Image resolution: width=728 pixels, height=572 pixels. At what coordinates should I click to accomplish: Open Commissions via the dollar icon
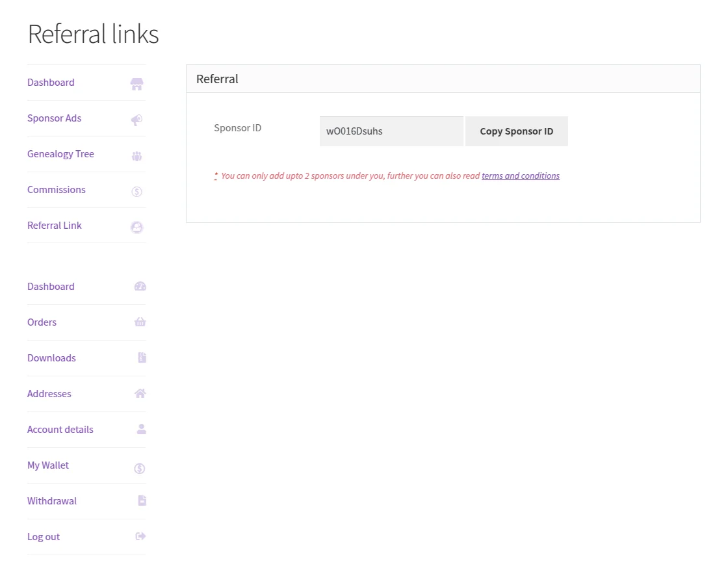click(136, 191)
